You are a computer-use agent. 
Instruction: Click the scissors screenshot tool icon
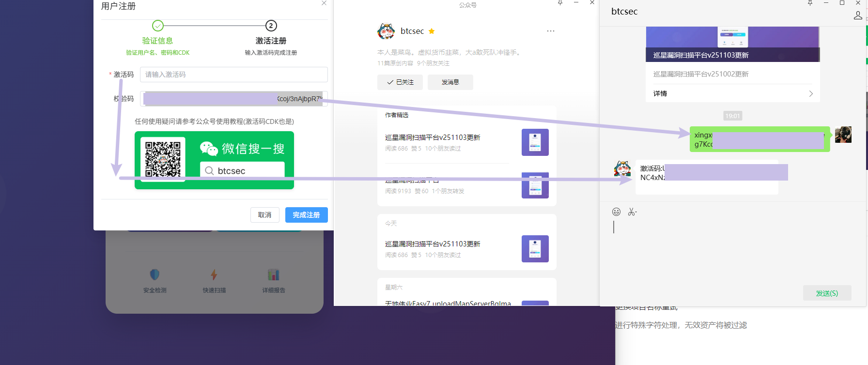632,212
